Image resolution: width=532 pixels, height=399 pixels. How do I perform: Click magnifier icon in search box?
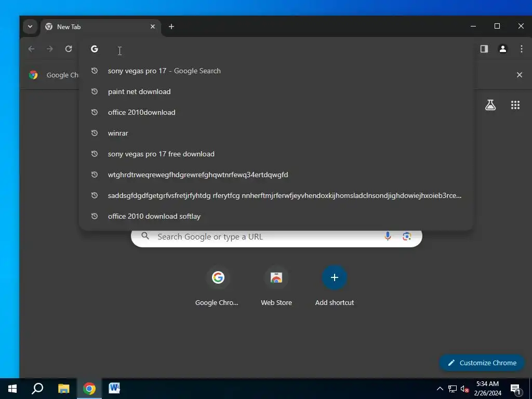click(145, 236)
